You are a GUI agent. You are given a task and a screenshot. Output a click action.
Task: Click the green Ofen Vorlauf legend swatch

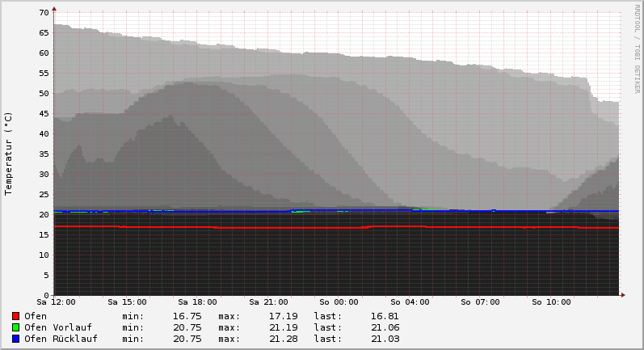click(15, 327)
